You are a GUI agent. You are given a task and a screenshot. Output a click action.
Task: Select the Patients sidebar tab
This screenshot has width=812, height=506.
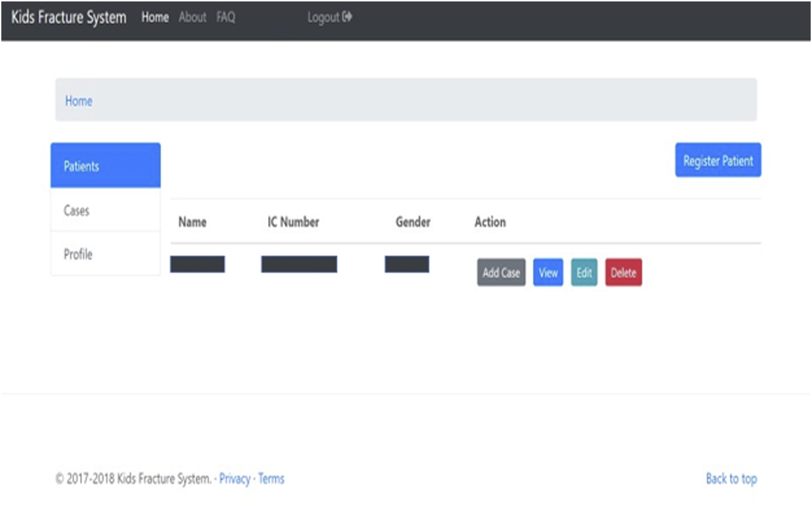[x=106, y=165]
